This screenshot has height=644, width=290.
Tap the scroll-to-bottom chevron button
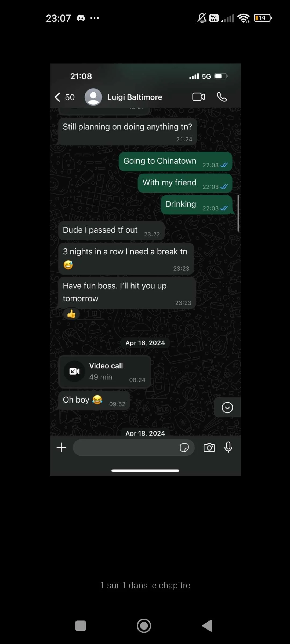click(x=227, y=408)
